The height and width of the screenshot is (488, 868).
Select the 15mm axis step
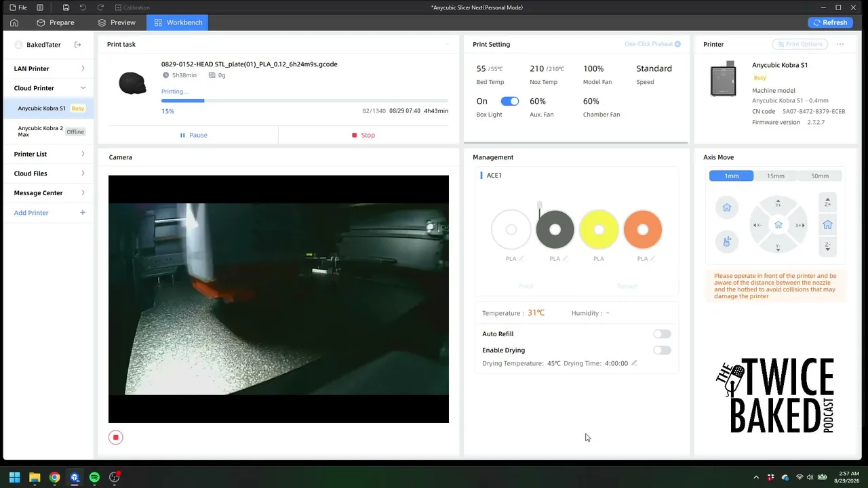coord(776,176)
